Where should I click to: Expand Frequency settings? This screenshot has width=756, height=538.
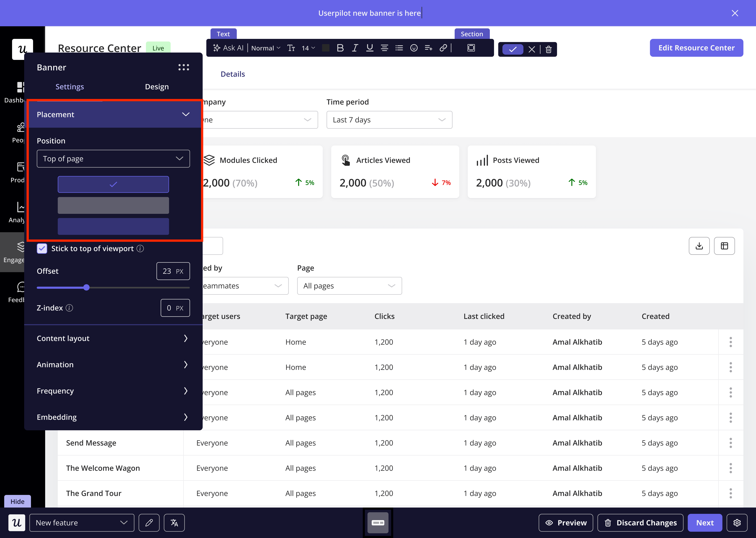[x=113, y=391]
